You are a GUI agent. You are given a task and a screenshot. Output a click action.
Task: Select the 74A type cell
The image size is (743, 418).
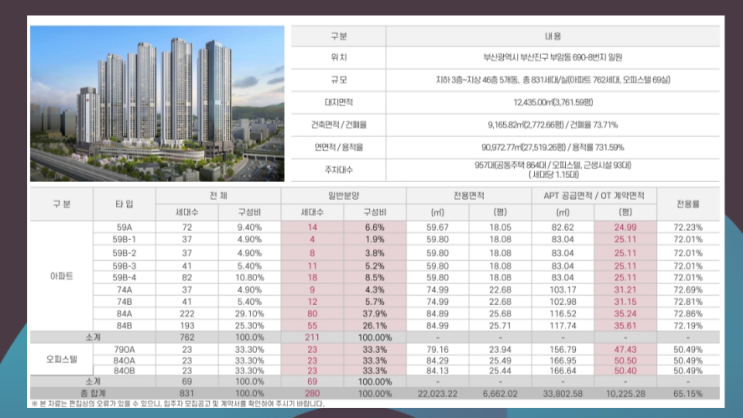coord(124,290)
